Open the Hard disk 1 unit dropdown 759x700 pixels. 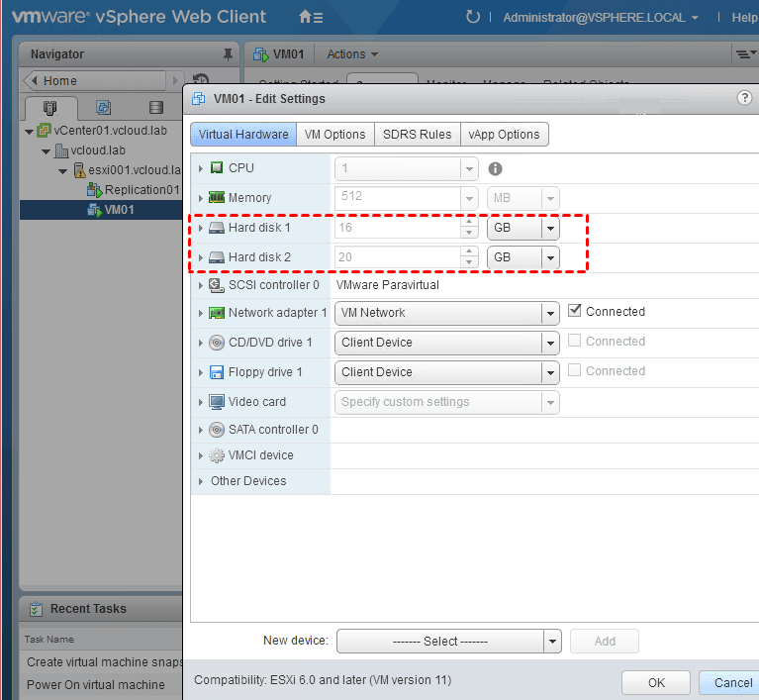coord(549,228)
